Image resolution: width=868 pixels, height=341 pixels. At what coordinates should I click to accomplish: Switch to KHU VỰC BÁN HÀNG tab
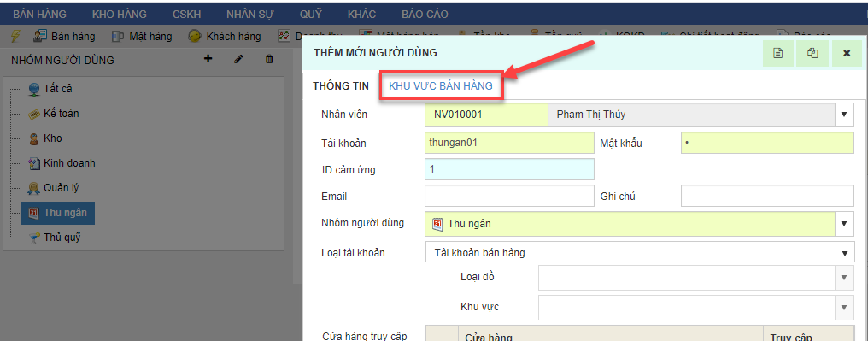pyautogui.click(x=441, y=85)
